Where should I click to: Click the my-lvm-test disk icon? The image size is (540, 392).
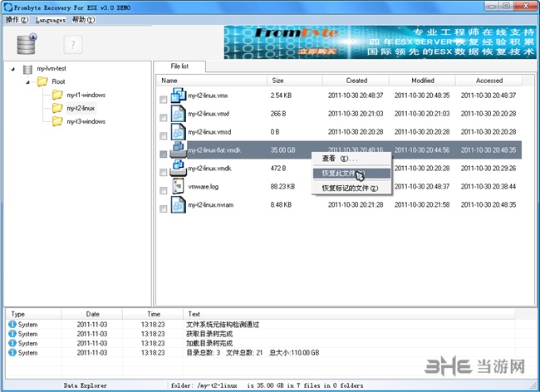pyautogui.click(x=27, y=69)
